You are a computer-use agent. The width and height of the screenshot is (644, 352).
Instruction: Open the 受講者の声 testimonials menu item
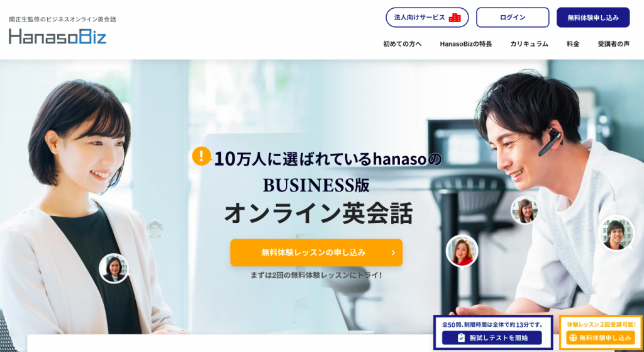614,44
